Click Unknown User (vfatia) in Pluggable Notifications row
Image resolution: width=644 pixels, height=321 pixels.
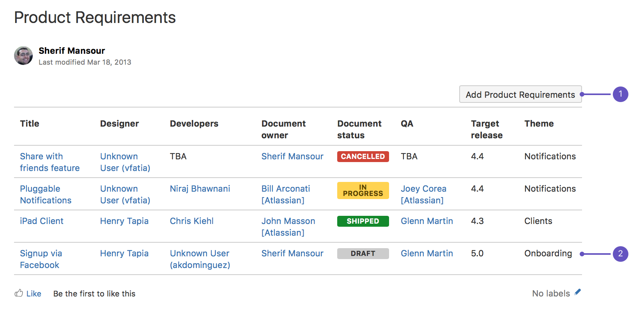pos(125,194)
